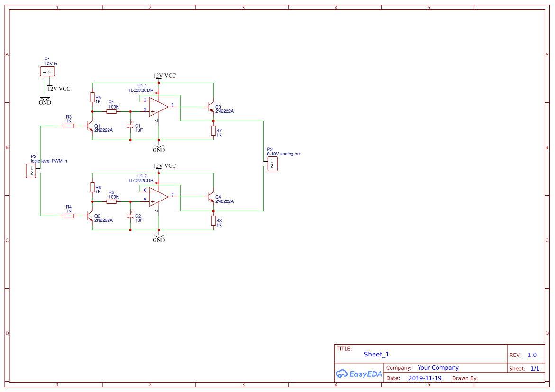Pick the R3 1K base resistor

point(69,126)
